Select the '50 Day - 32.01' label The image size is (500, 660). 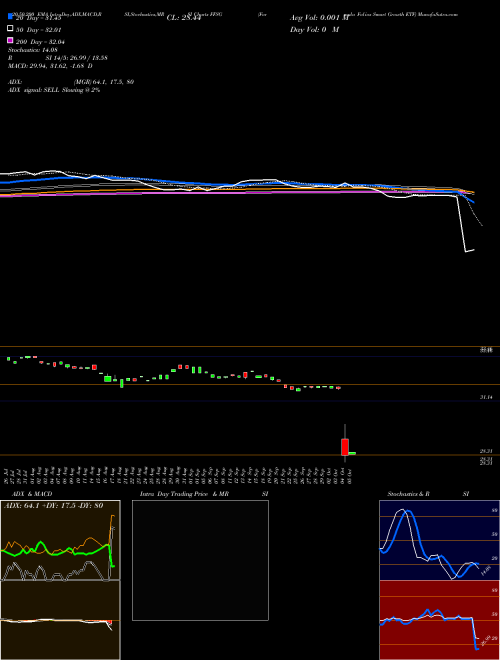click(38, 29)
